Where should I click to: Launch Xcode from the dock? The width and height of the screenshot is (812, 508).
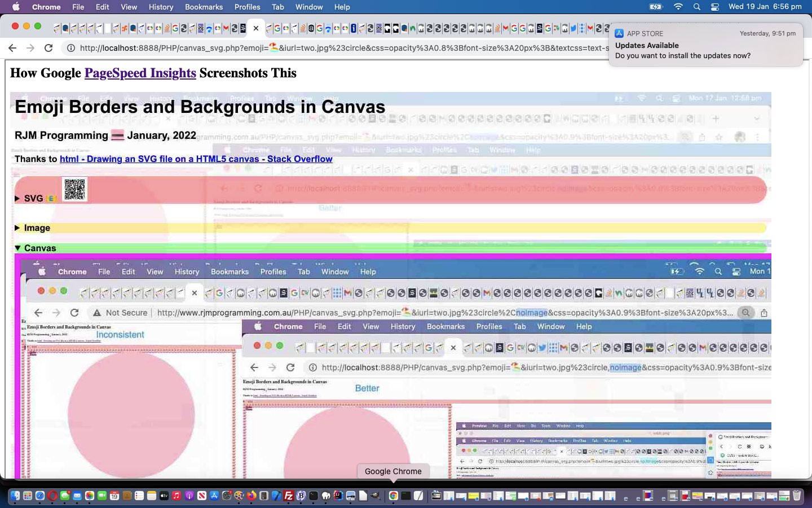pos(276,496)
